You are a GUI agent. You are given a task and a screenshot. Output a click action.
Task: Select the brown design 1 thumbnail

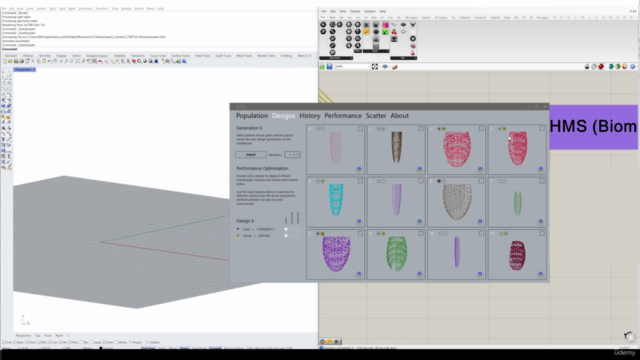click(x=396, y=149)
